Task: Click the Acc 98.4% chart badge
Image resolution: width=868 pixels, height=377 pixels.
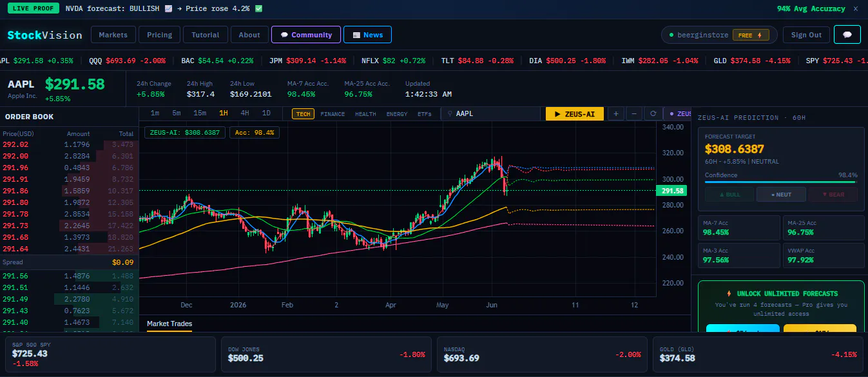Action: click(255, 133)
